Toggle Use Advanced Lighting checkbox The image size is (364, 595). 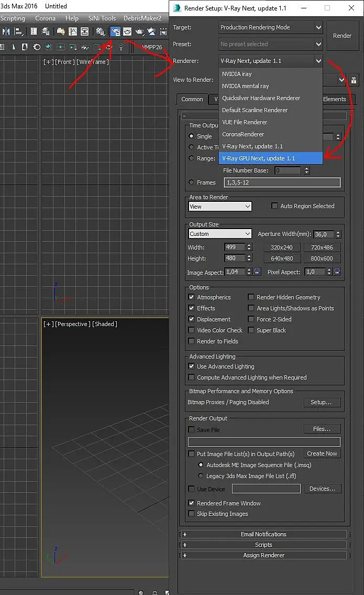(192, 366)
